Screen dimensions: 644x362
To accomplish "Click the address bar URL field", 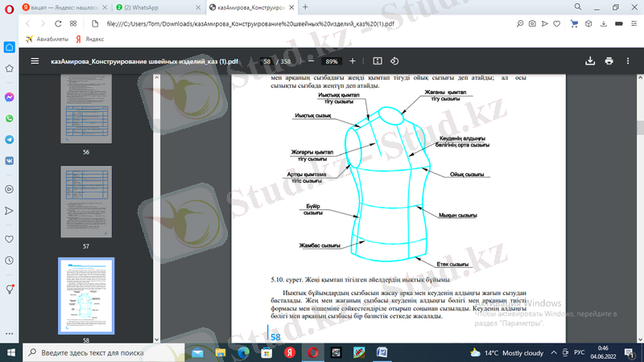I will (250, 24).
